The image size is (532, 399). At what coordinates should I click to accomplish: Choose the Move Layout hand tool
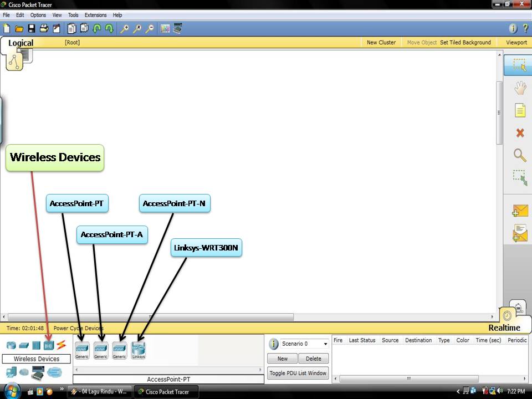pos(520,88)
